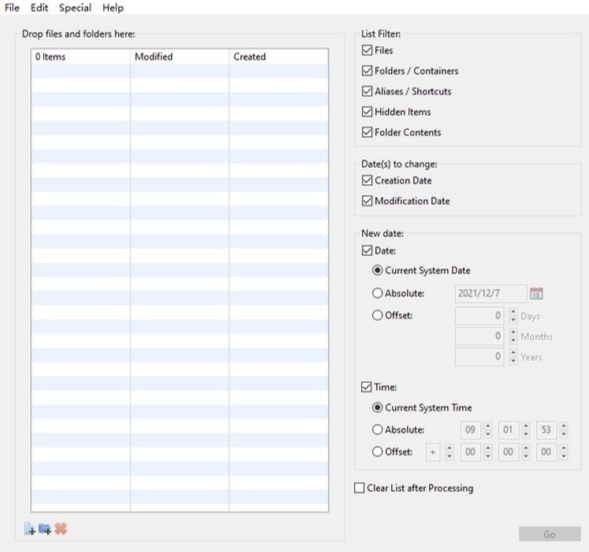The image size is (589, 552).
Task: Toggle the Hidden Items checkbox
Action: click(x=367, y=112)
